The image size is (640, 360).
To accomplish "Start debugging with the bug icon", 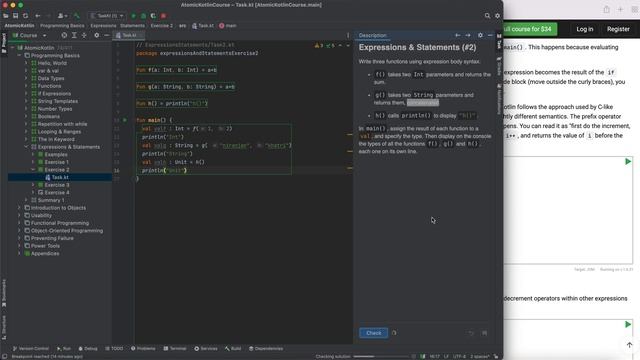I will coord(143,16).
